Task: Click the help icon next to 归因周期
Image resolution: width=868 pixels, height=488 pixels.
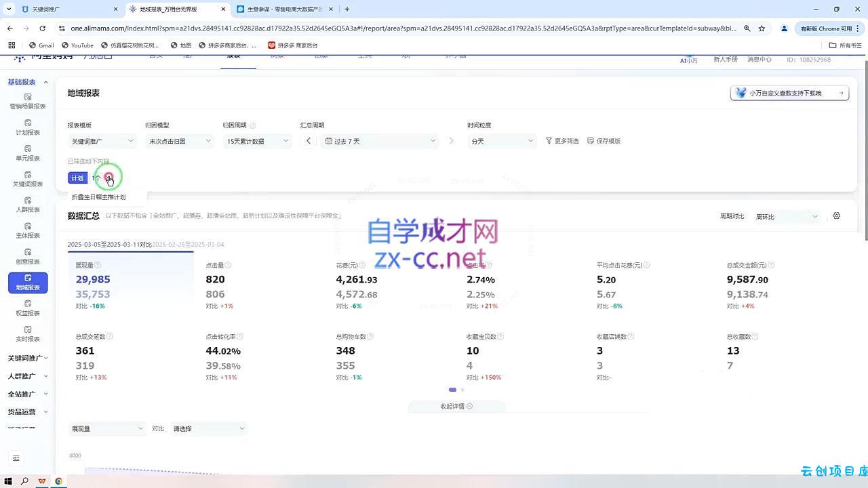Action: pyautogui.click(x=253, y=125)
